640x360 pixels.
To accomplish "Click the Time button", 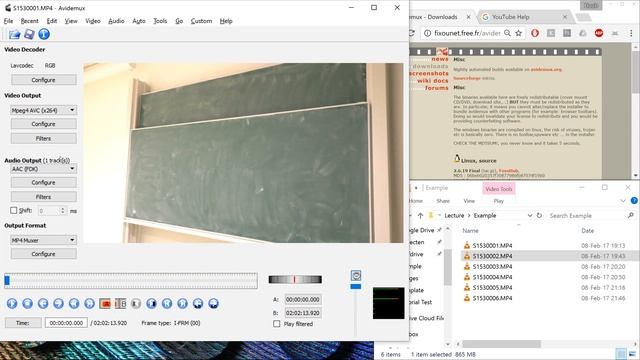I will pyautogui.click(x=23, y=323).
